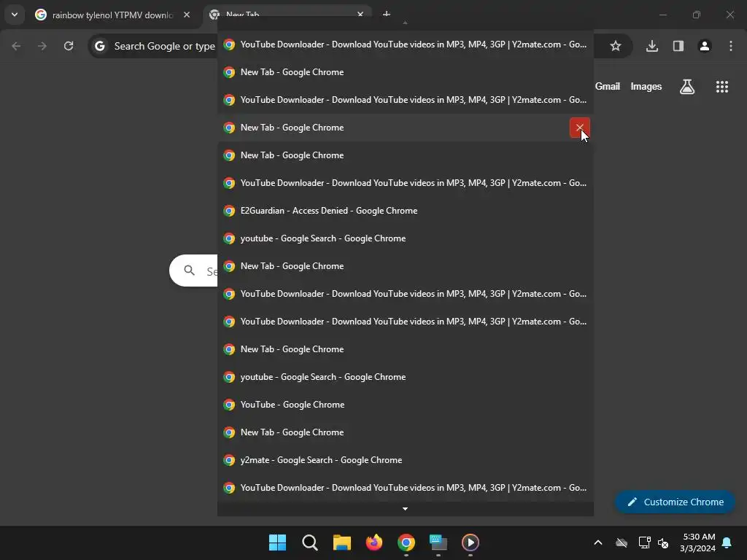Click the Customize Chrome button

[x=675, y=502]
